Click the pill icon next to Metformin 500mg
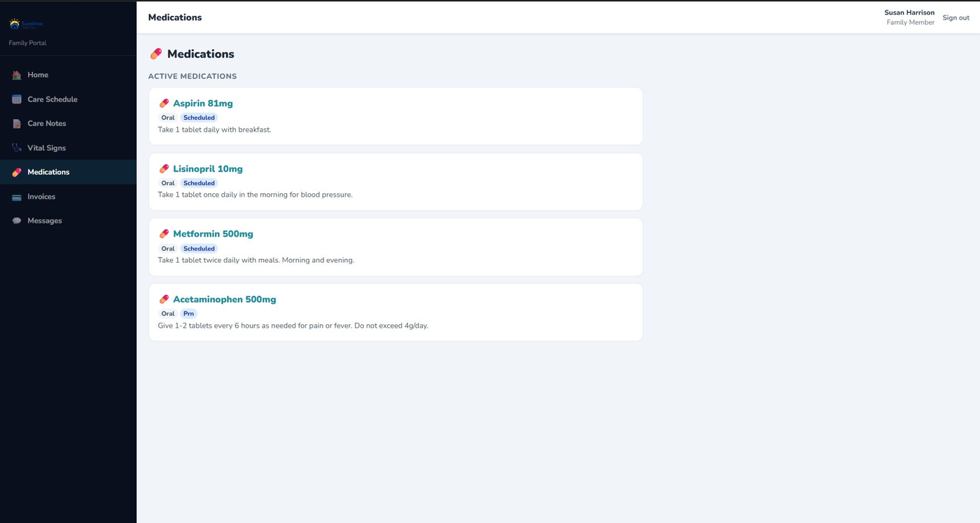Image resolution: width=980 pixels, height=523 pixels. 164,234
